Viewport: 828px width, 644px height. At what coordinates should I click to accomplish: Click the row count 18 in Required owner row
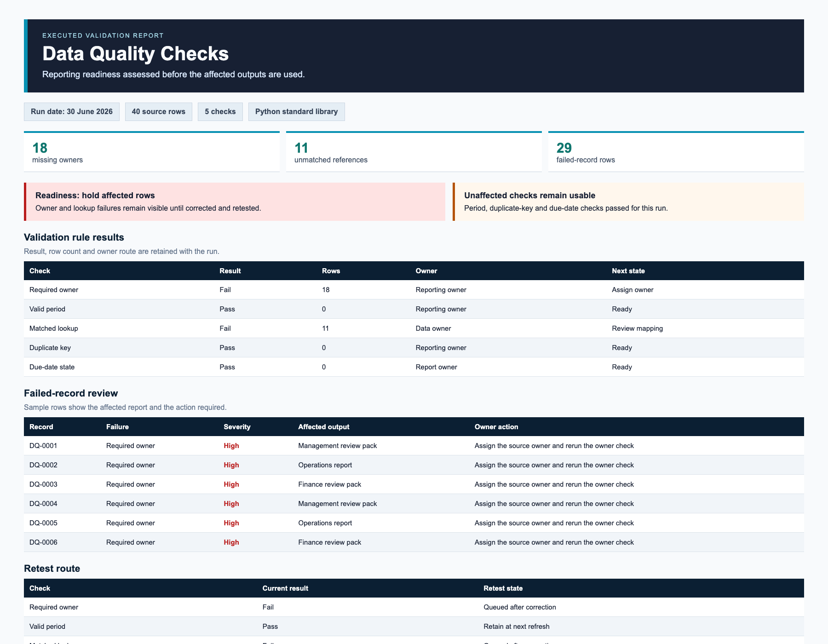pyautogui.click(x=326, y=290)
